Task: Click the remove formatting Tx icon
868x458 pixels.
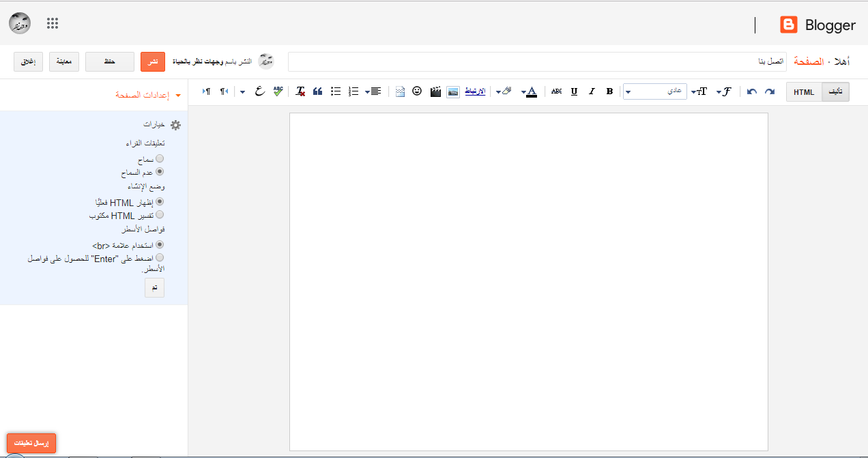Action: [300, 91]
